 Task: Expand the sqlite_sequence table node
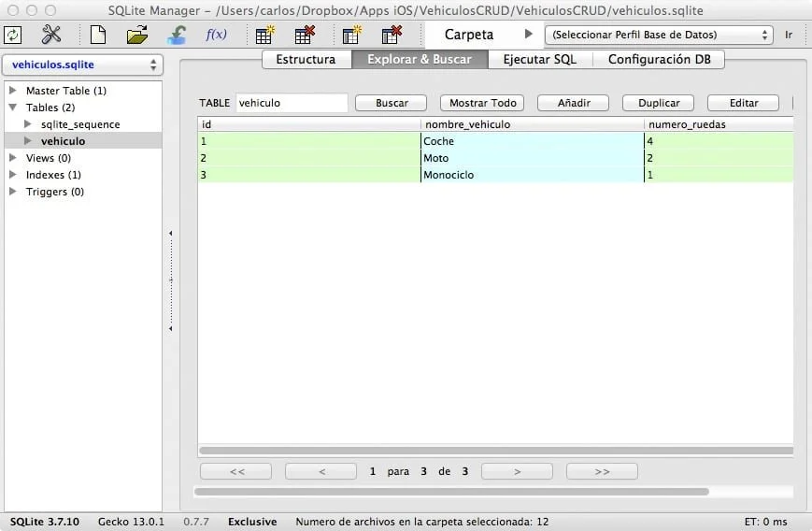(x=28, y=124)
